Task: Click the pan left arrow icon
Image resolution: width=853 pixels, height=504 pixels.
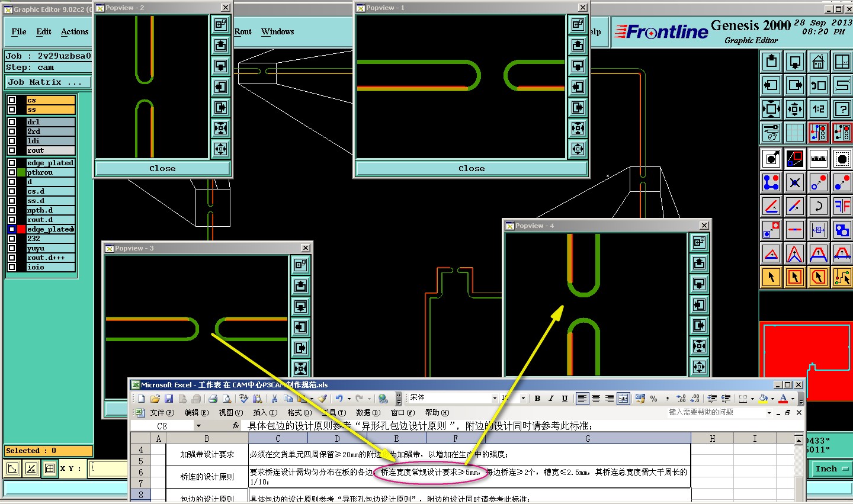Action: [x=771, y=85]
